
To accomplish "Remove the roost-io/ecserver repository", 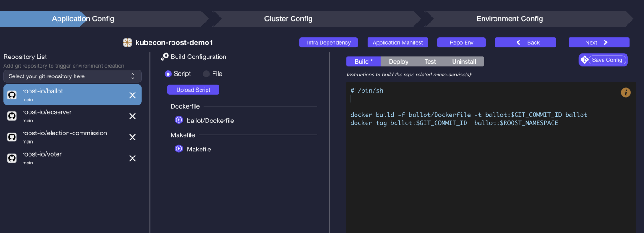I will tap(132, 116).
